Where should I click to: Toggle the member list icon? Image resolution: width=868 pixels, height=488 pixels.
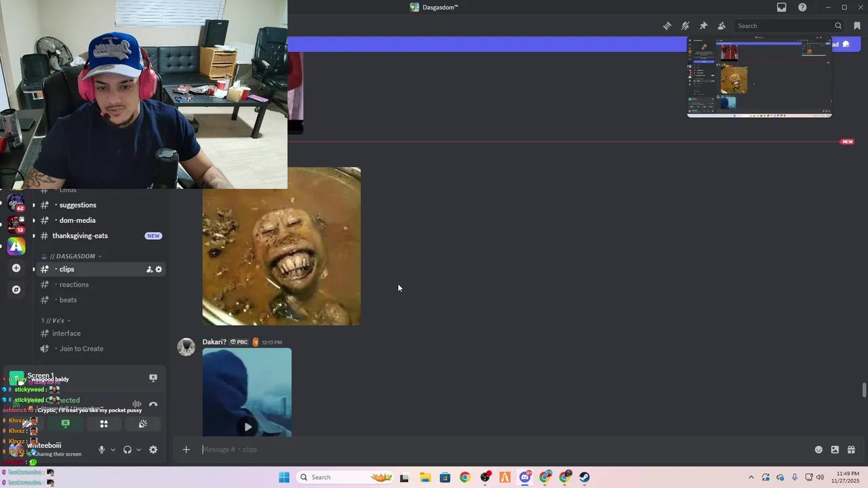pyautogui.click(x=722, y=26)
